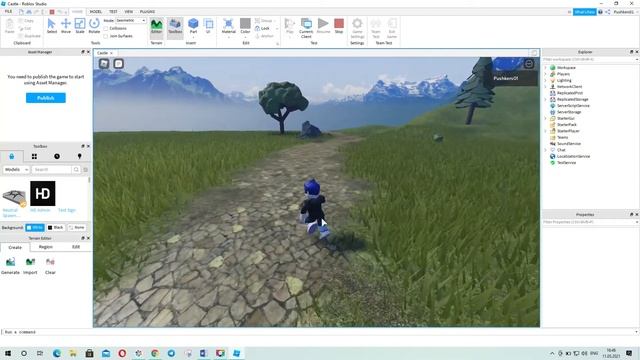640x360 pixels.
Task: Click Import in Terrain Editor
Action: coord(30,266)
